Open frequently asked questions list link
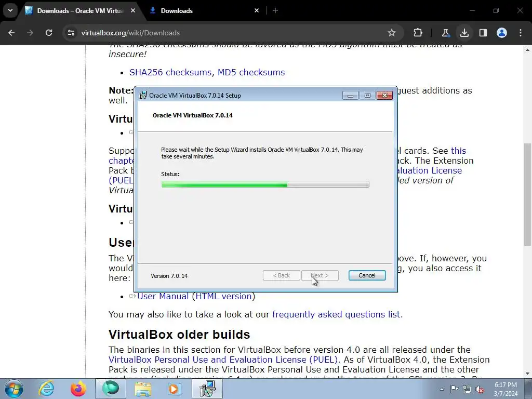Viewport: 532px width, 399px height. [336, 314]
